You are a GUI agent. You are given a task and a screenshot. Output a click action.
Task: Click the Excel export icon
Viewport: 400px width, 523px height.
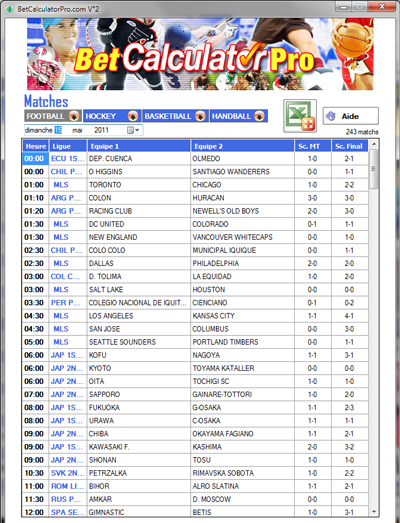point(300,116)
